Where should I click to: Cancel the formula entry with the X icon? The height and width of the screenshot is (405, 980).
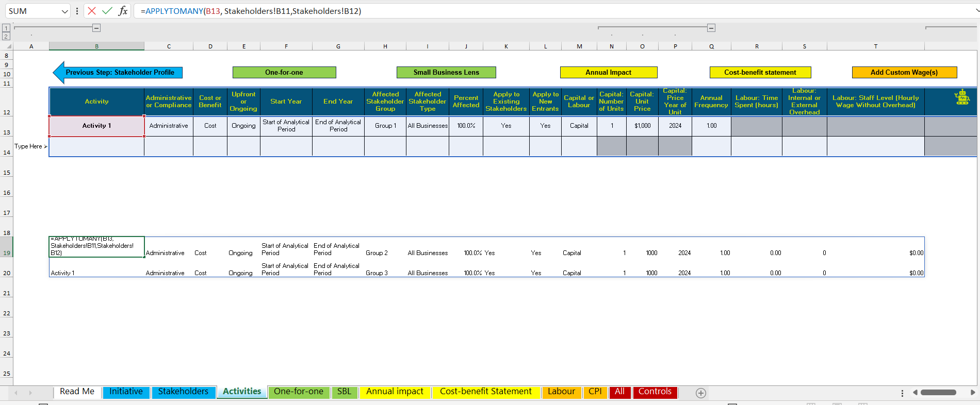click(x=92, y=11)
